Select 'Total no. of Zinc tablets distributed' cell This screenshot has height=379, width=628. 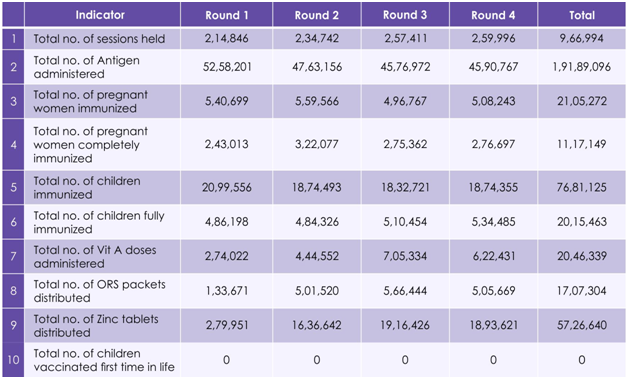pyautogui.click(x=102, y=325)
